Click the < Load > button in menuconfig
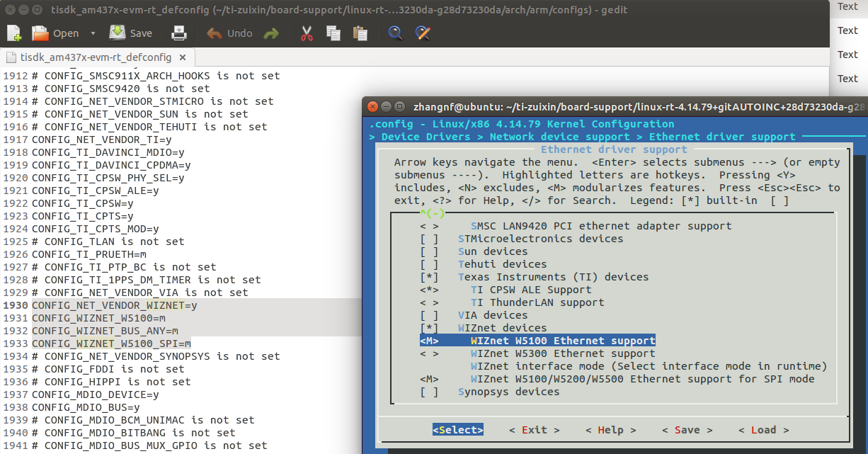This screenshot has width=868, height=454. tap(764, 430)
